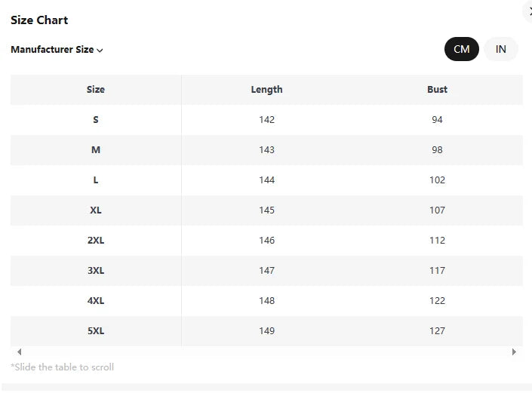532x393 pixels.
Task: Click the horizontal scrollbar track under table
Action: [266, 352]
